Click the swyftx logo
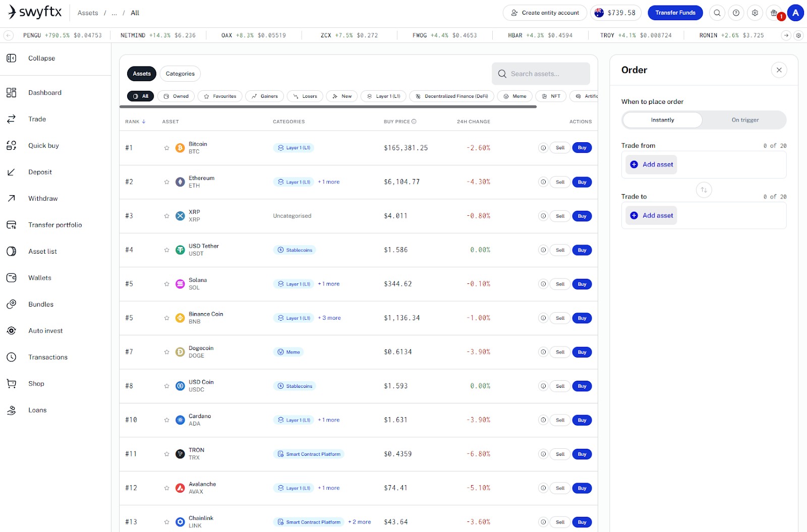Screen dimensions: 807x532 pos(35,12)
